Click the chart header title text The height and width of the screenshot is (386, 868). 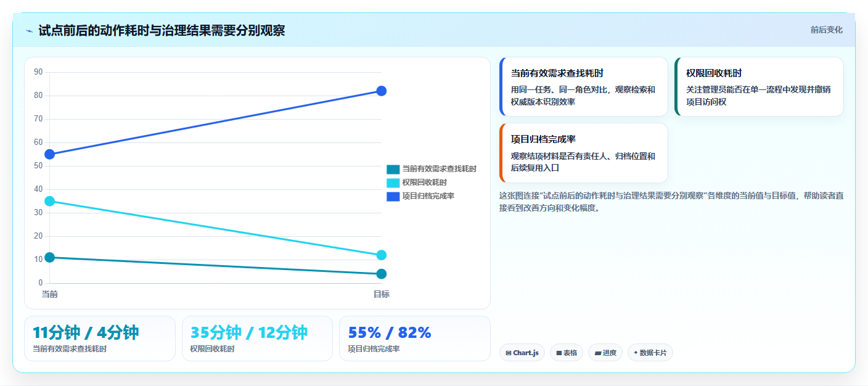point(162,31)
